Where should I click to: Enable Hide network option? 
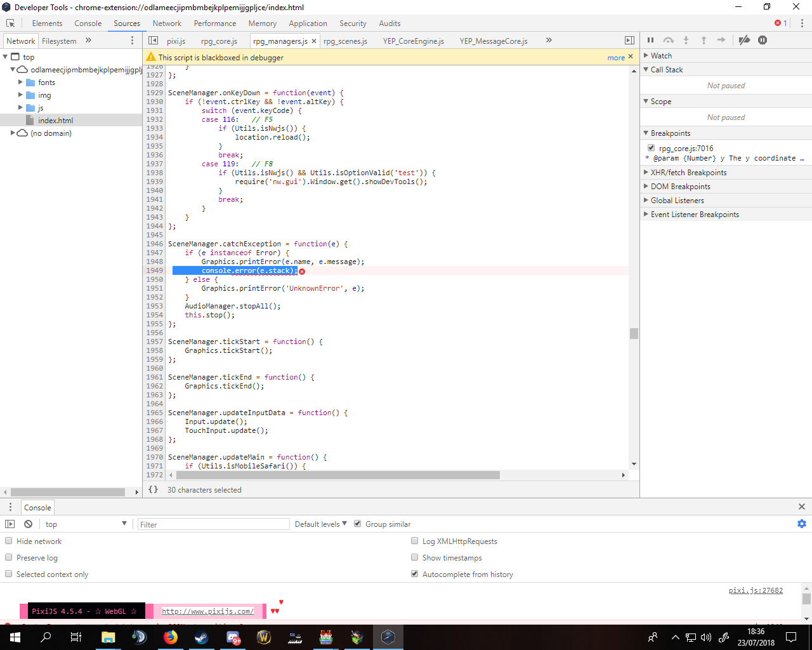click(x=9, y=541)
